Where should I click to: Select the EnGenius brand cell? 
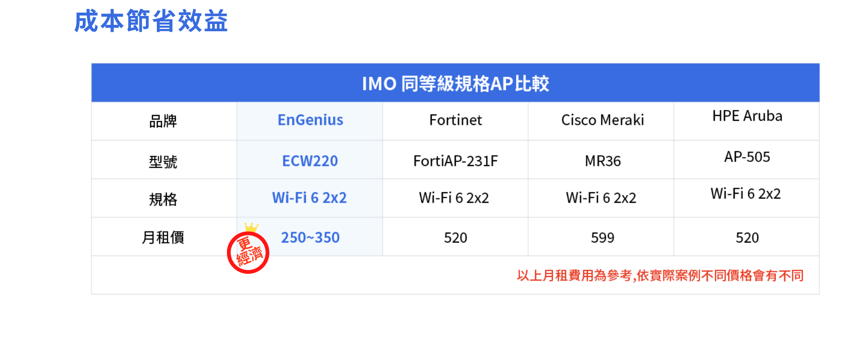[x=310, y=120]
